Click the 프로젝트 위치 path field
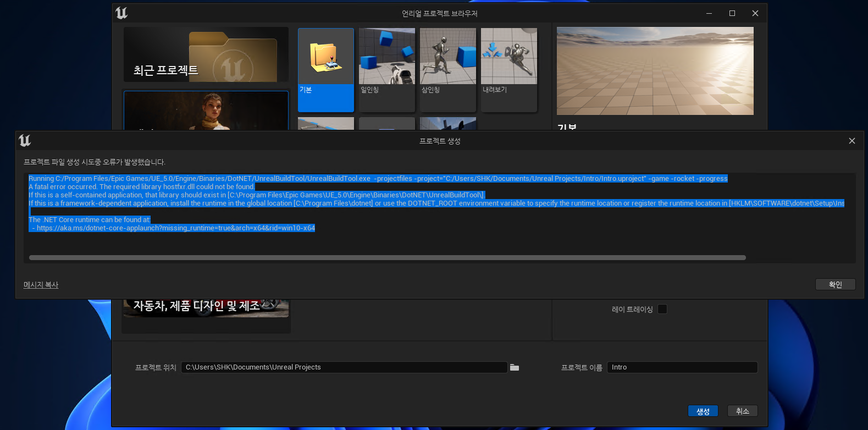Screen dimensions: 868x430 pyautogui.click(x=344, y=367)
